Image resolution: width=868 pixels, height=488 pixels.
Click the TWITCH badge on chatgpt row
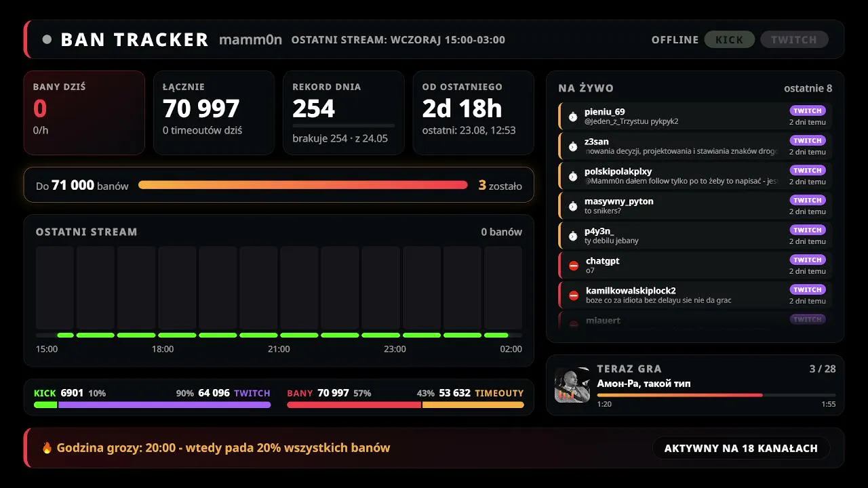click(808, 260)
